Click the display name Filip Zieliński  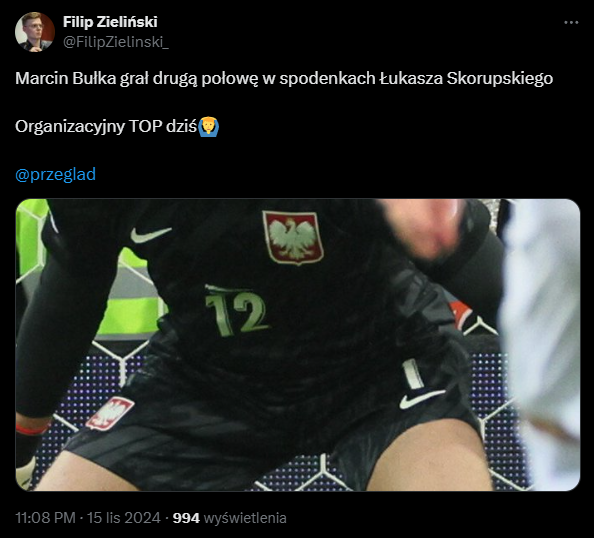[110, 22]
